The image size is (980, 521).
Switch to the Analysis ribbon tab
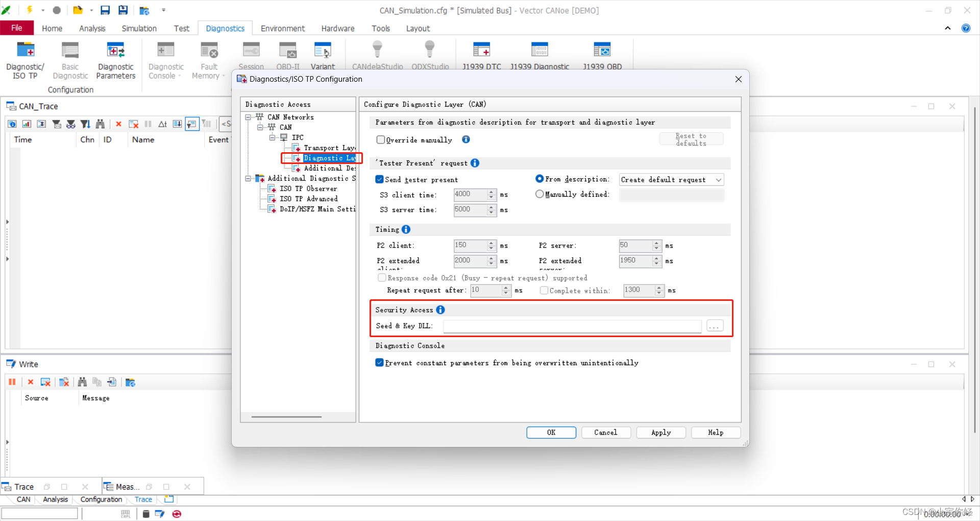(92, 29)
